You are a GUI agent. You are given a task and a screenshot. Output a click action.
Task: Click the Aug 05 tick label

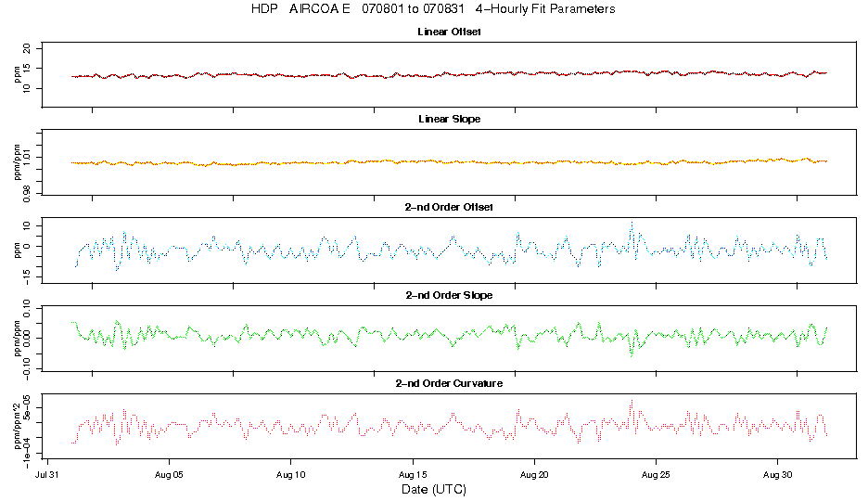tap(170, 472)
